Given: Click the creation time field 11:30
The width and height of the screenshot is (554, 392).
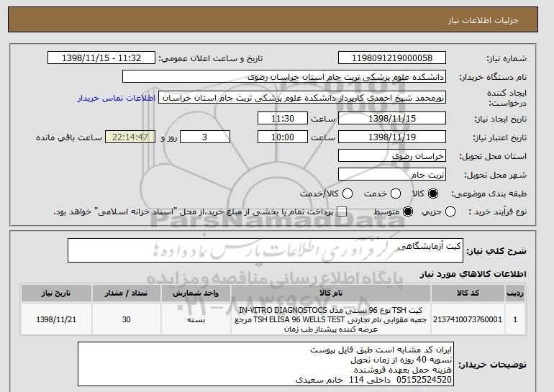Looking at the screenshot, I should (x=283, y=118).
